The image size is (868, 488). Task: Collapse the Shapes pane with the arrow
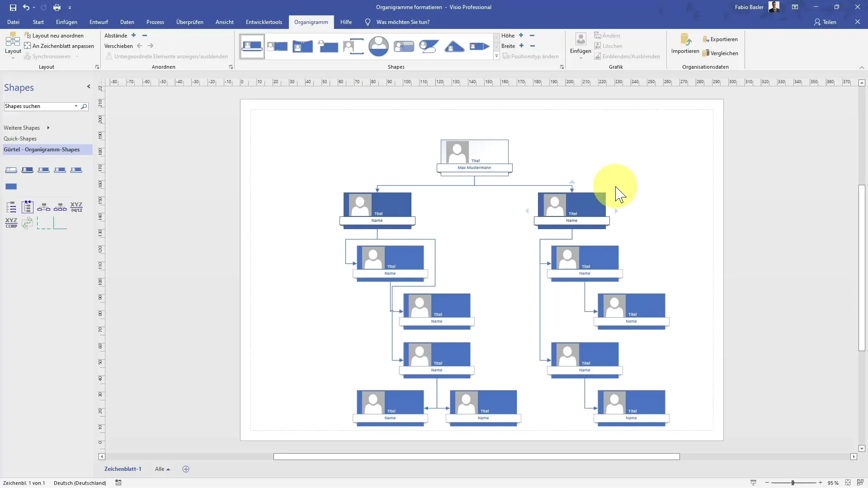tap(89, 86)
